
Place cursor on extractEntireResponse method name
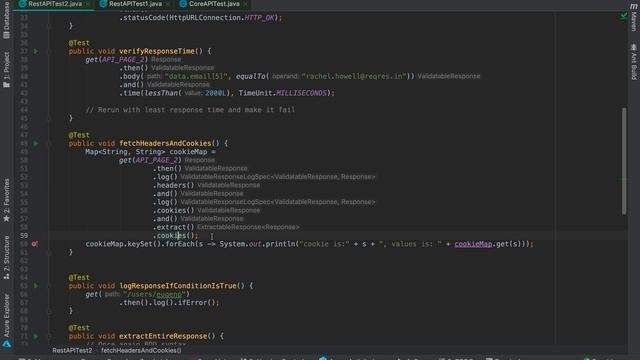(163, 336)
